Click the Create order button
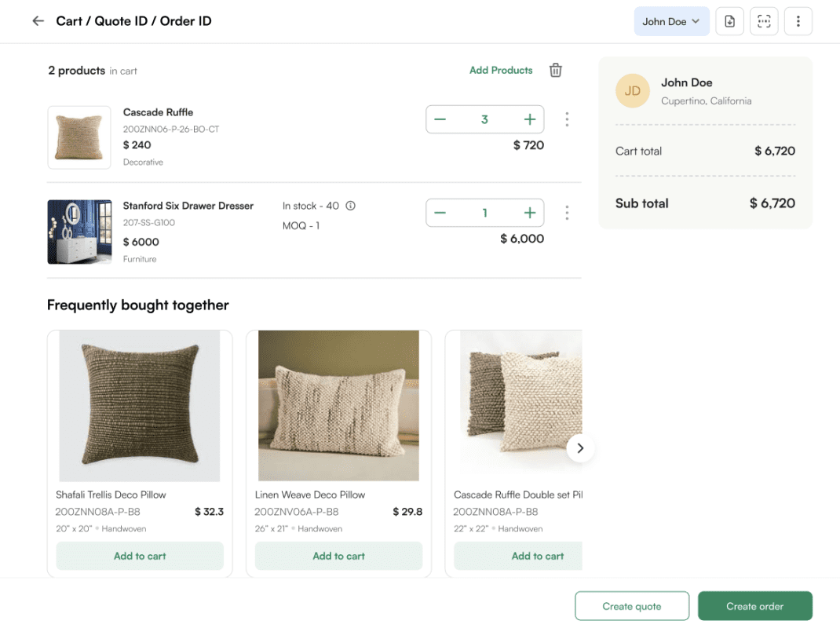This screenshot has width=840, height=628. (x=754, y=605)
